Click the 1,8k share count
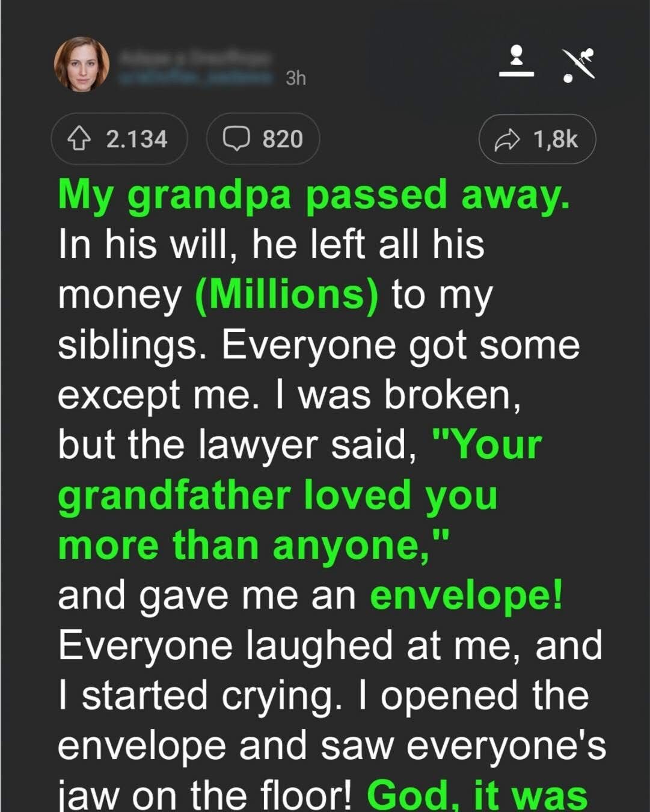The width and height of the screenshot is (650, 812). (555, 140)
